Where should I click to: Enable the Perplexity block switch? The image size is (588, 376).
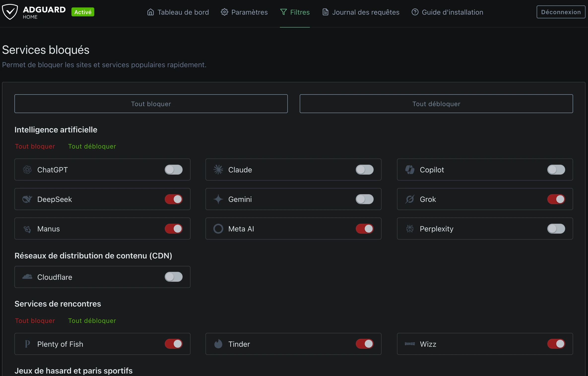556,229
